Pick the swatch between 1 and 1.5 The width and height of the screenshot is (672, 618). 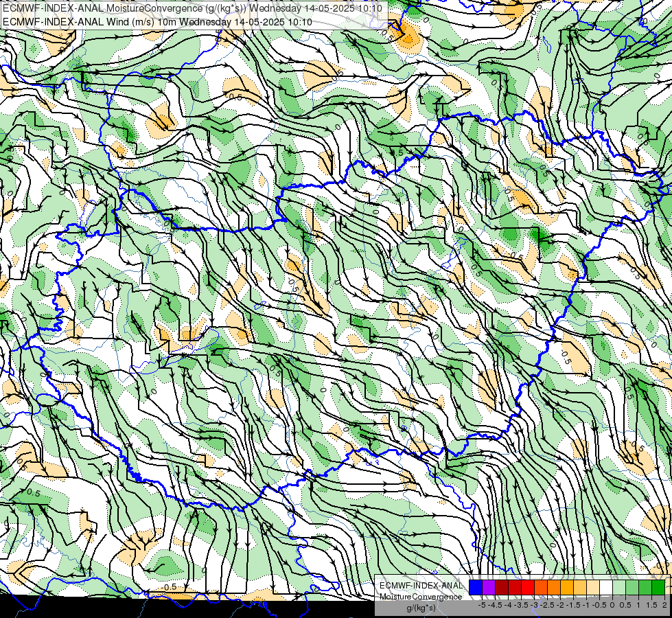[x=645, y=588]
